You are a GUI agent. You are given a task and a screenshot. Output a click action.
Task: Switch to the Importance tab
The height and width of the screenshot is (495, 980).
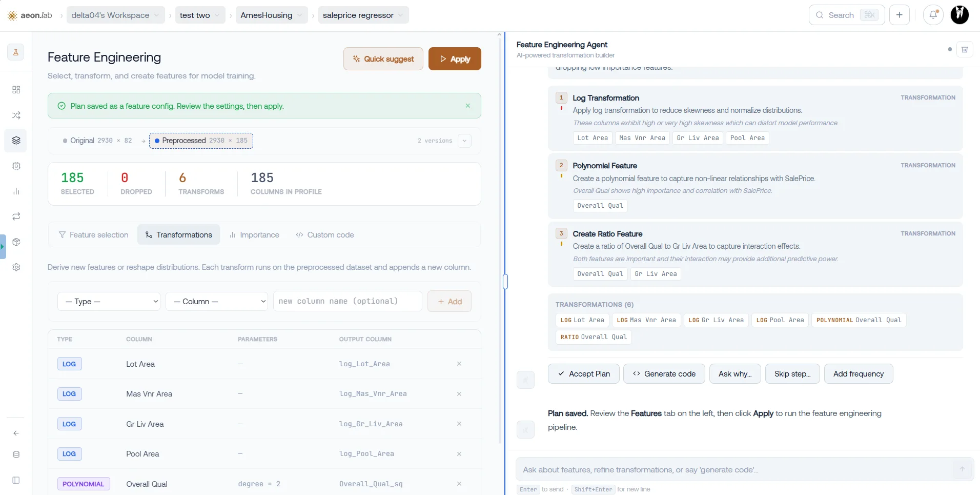click(255, 234)
